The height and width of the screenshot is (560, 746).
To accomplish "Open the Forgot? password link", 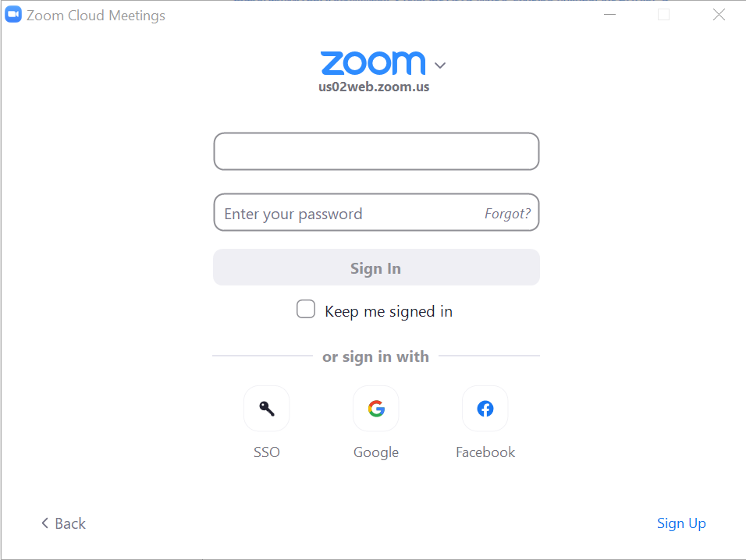I will [x=508, y=212].
